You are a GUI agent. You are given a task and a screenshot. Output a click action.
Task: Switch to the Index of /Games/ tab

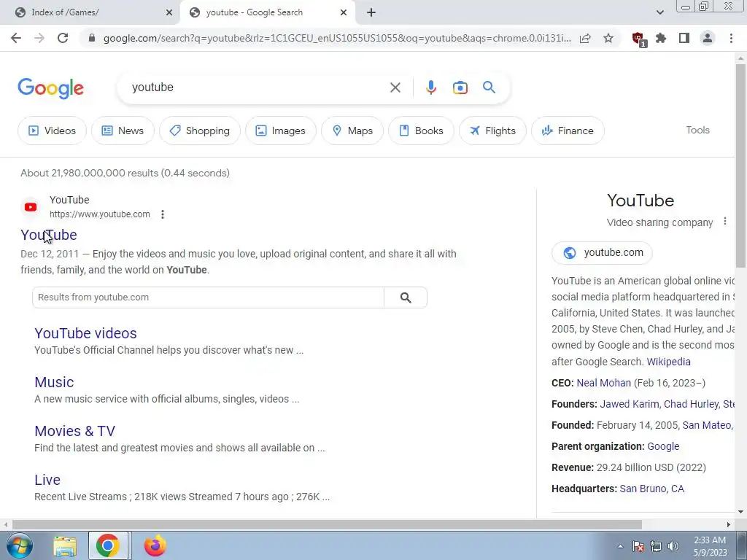(x=90, y=13)
